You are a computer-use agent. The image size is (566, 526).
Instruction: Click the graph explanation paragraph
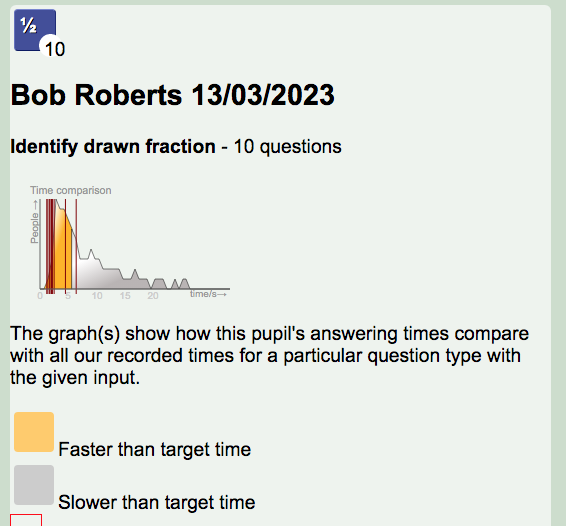click(x=269, y=356)
